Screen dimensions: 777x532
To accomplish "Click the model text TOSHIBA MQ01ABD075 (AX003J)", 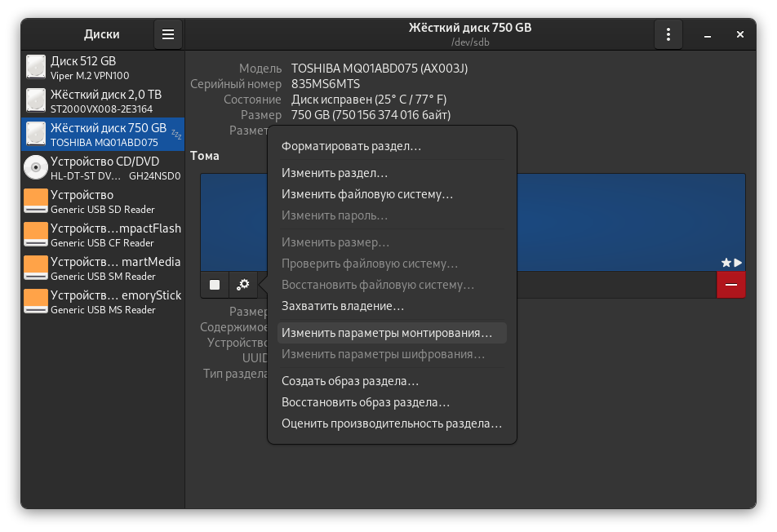I will point(380,69).
